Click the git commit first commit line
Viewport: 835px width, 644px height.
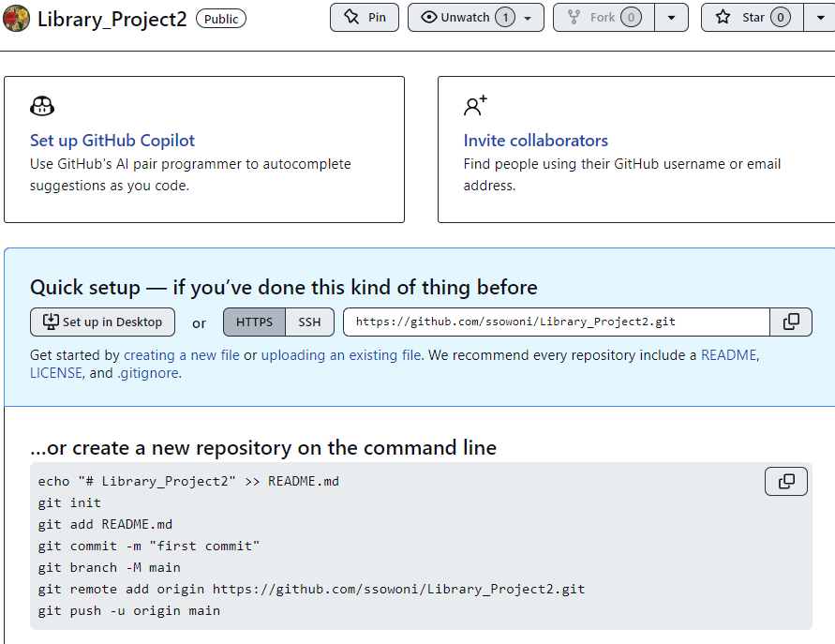point(149,546)
